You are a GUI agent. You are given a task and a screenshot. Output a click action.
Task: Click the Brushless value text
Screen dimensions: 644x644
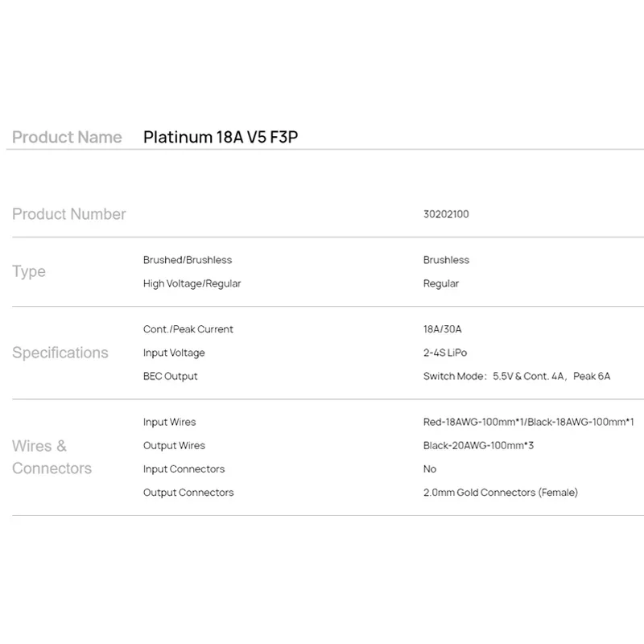(446, 260)
